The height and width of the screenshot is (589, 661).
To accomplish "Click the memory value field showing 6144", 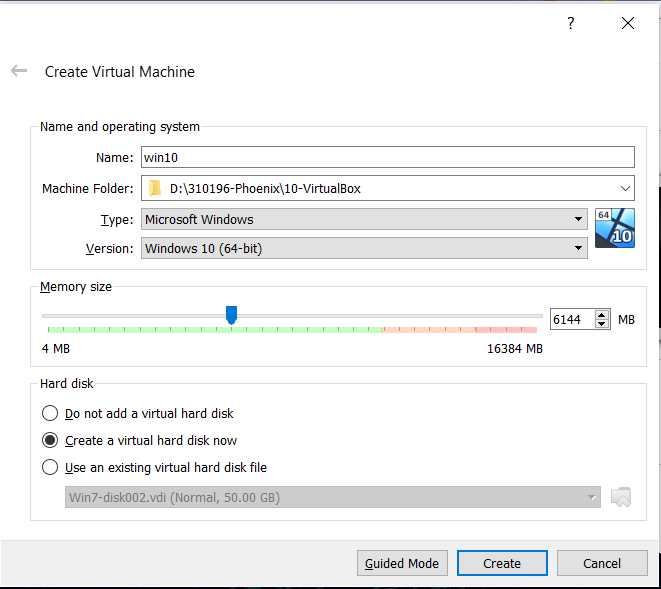I will pyautogui.click(x=572, y=320).
